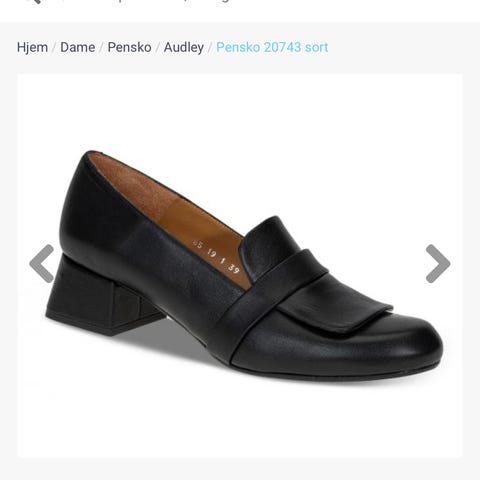480x480 pixels.
Task: Click the separator slash before Audley
Action: click(157, 47)
